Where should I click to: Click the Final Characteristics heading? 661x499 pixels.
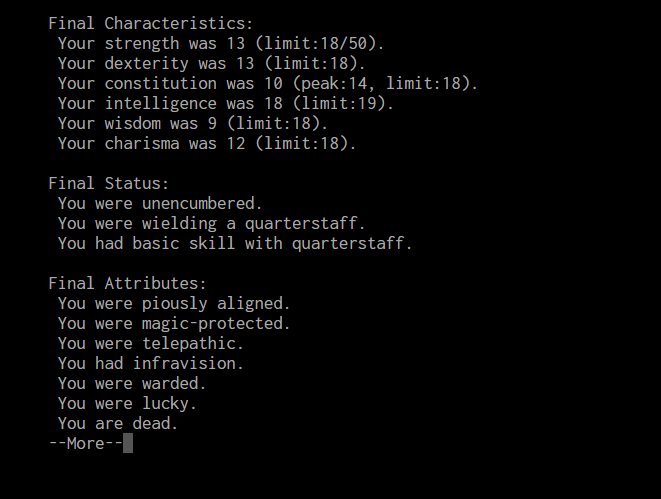[151, 23]
